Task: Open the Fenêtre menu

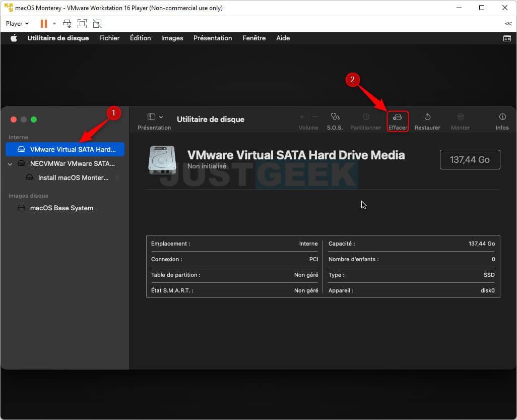Action: pyautogui.click(x=254, y=38)
